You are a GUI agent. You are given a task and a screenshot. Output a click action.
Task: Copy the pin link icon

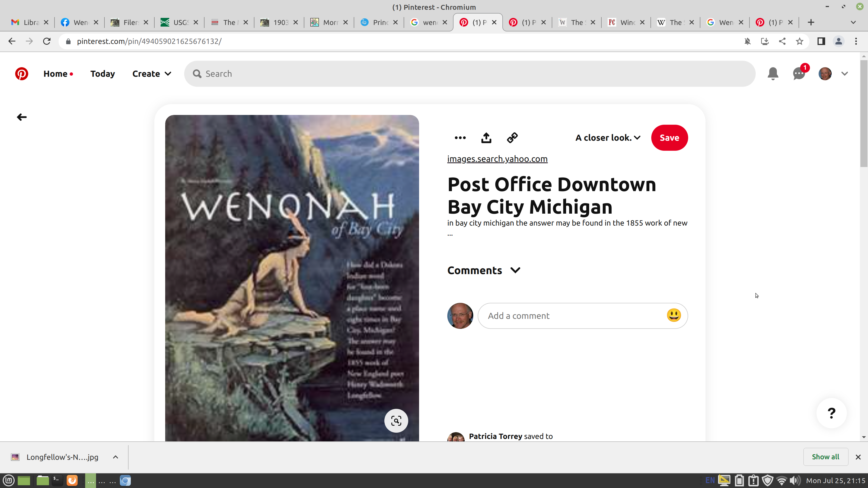coord(512,138)
